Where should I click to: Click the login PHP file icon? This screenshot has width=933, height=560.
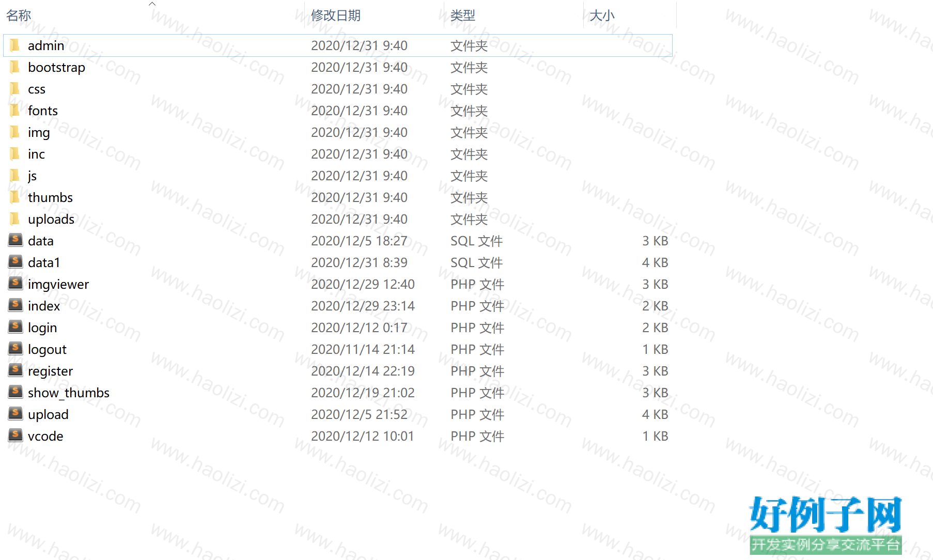coord(15,327)
